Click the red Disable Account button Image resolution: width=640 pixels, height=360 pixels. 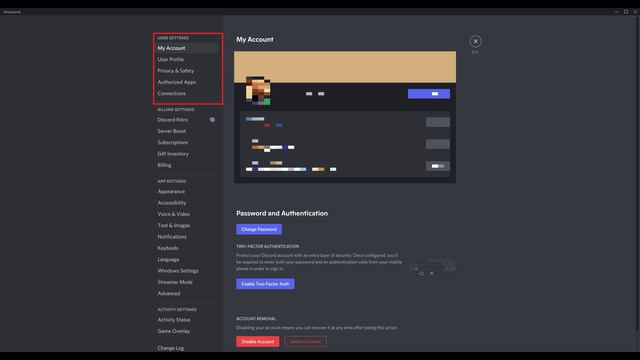[258, 342]
